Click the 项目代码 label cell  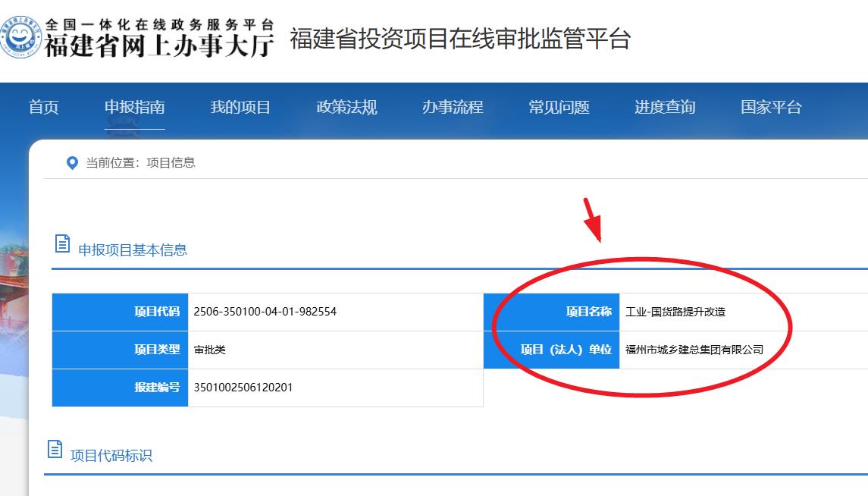tap(120, 312)
